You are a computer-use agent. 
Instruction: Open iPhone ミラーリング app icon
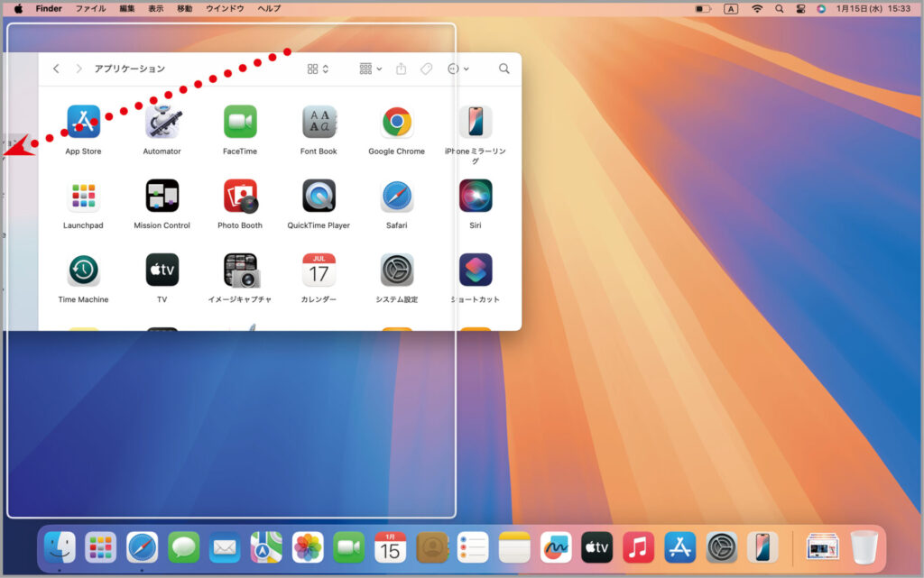tap(476, 121)
